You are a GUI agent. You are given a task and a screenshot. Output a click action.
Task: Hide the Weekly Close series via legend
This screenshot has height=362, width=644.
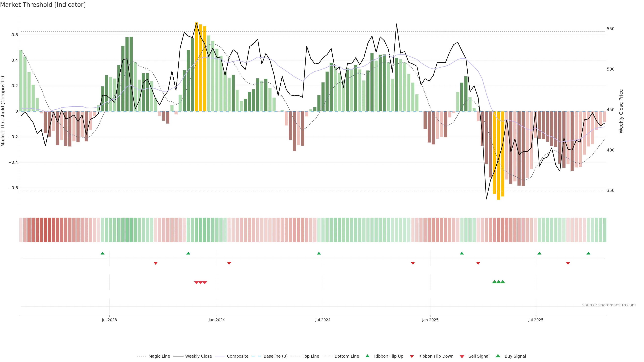pyautogui.click(x=198, y=356)
